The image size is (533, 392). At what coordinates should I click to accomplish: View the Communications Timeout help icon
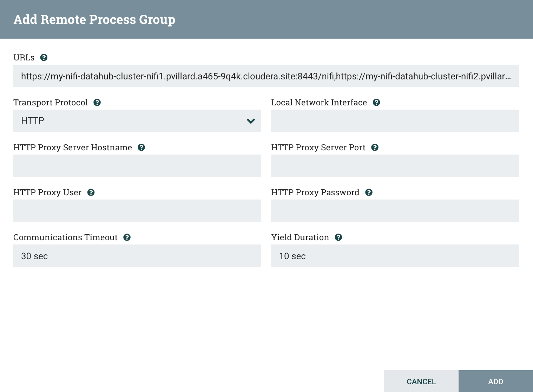click(x=127, y=237)
